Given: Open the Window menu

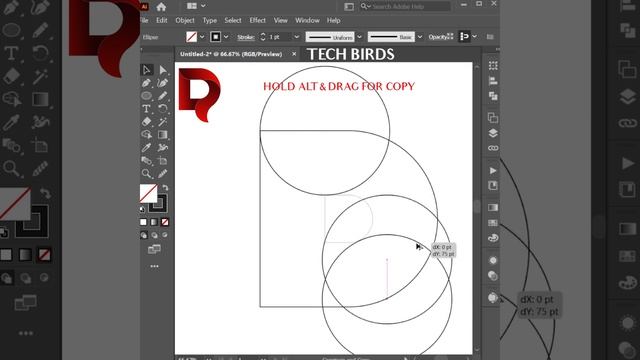Looking at the screenshot, I should click(307, 20).
